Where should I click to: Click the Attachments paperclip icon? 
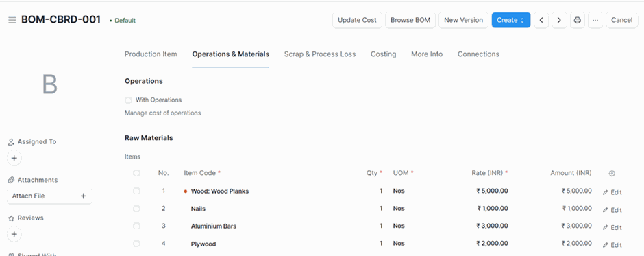12,180
